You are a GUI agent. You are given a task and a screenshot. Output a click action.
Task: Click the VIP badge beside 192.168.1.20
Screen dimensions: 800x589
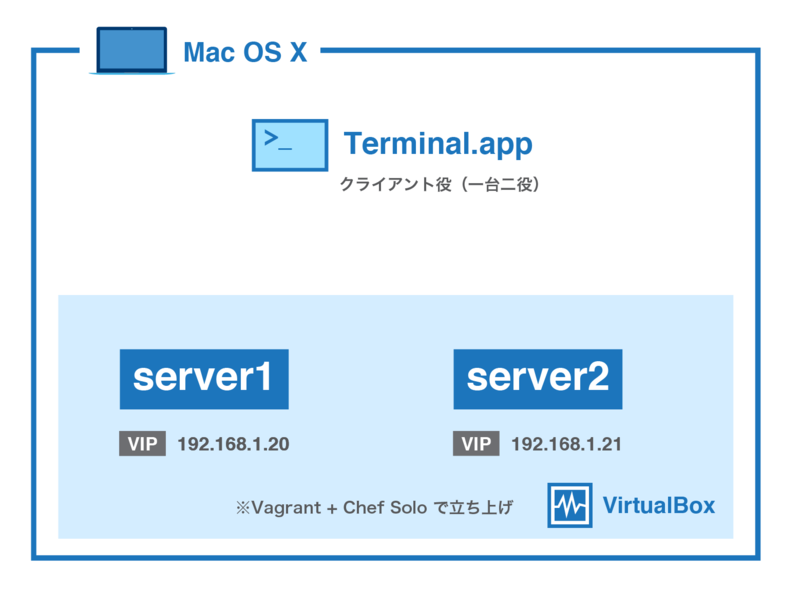coord(142,444)
